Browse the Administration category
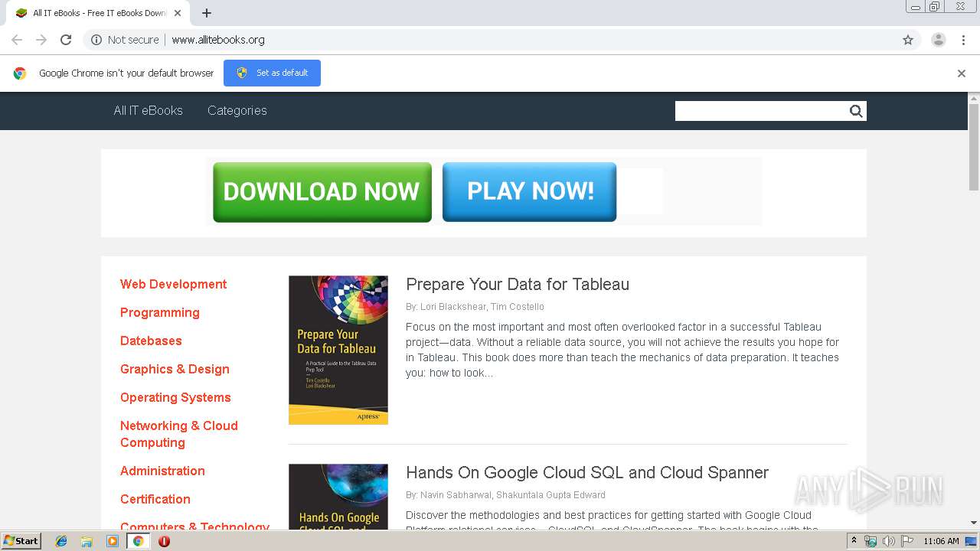This screenshot has width=980, height=551. pyautogui.click(x=162, y=471)
